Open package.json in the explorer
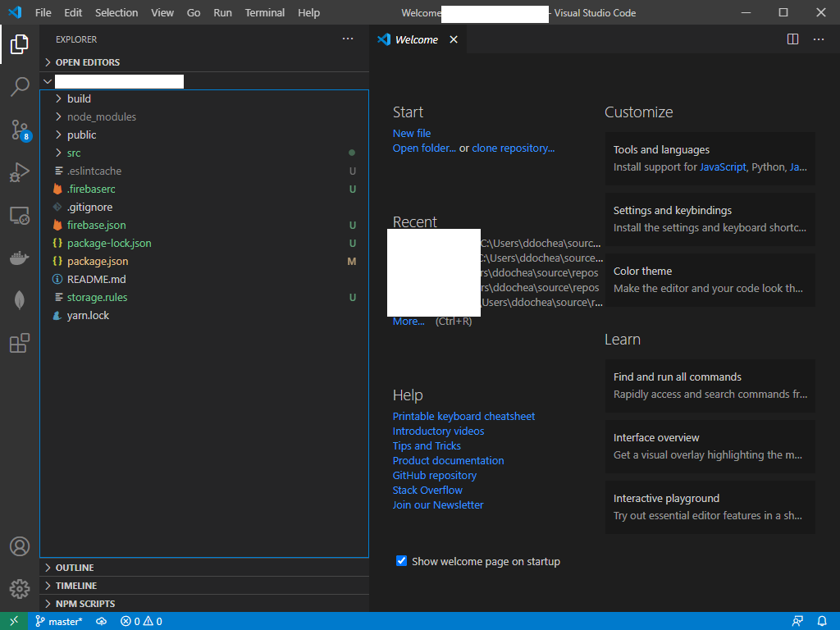The width and height of the screenshot is (840, 630). pos(204,261)
